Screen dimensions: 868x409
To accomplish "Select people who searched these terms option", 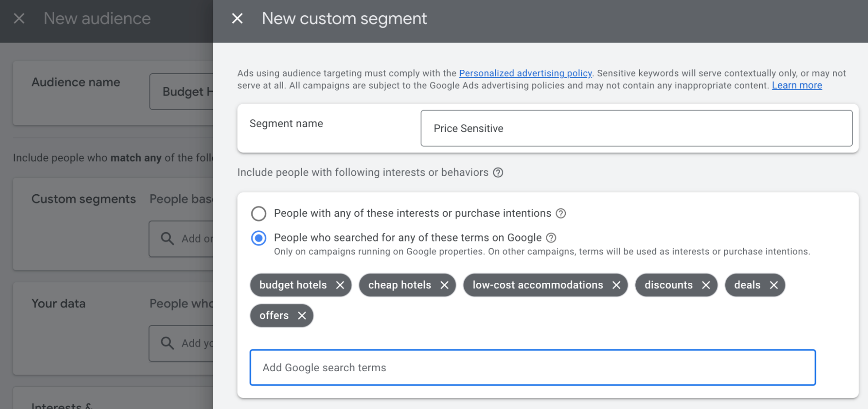I will tap(259, 238).
